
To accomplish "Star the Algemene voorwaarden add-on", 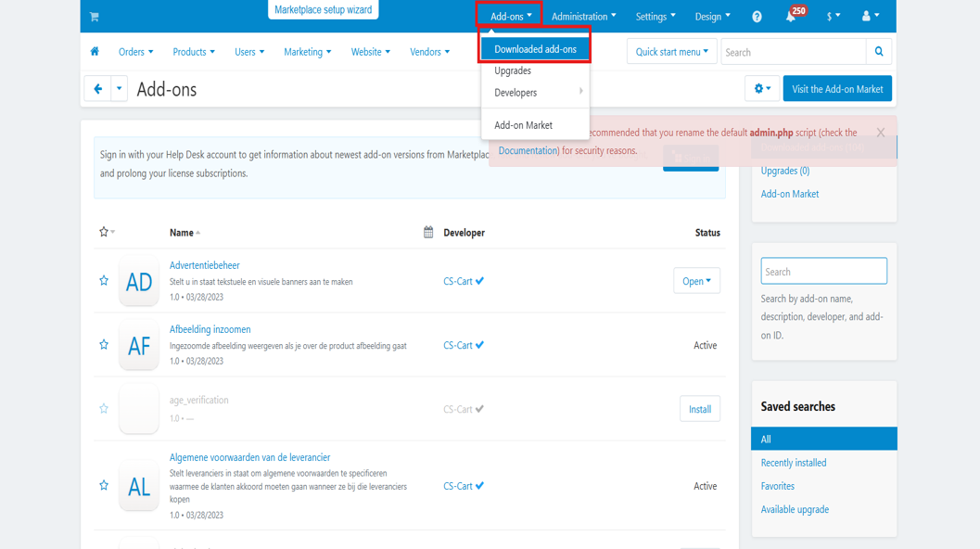I will (104, 486).
